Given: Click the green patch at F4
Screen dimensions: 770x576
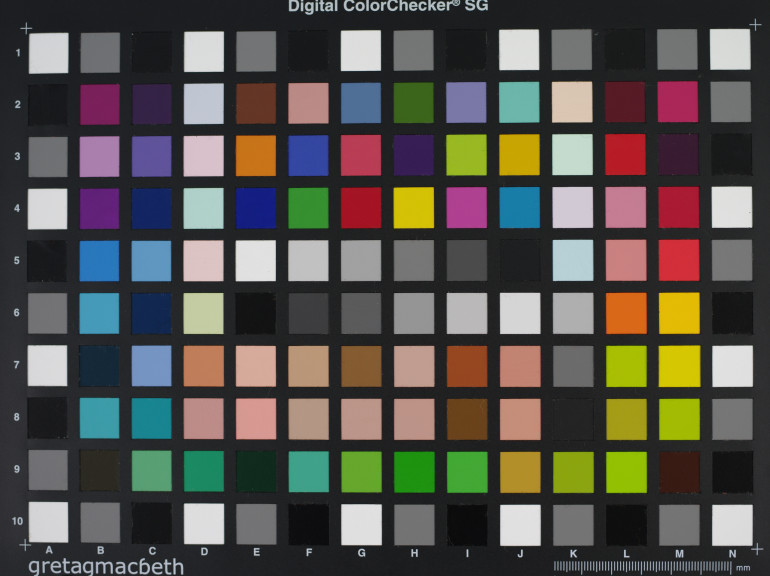Looking at the screenshot, I should 308,208.
